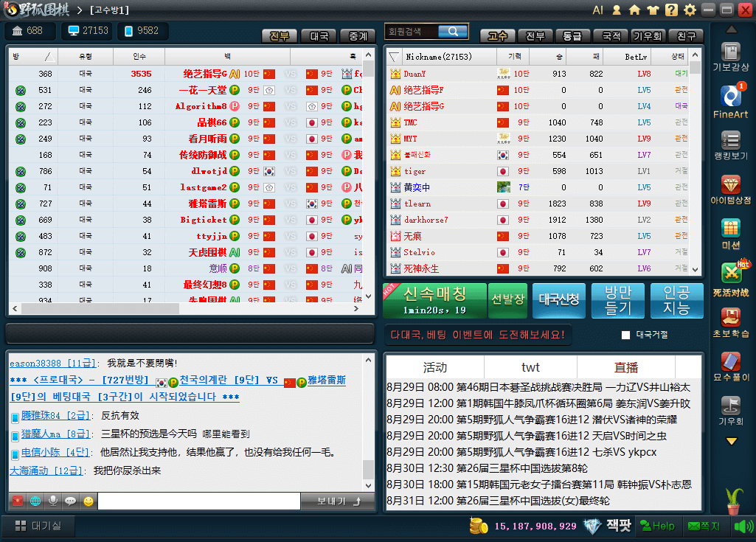Open the filter triangle in Nickname header
This screenshot has height=542, width=756.
[394, 57]
